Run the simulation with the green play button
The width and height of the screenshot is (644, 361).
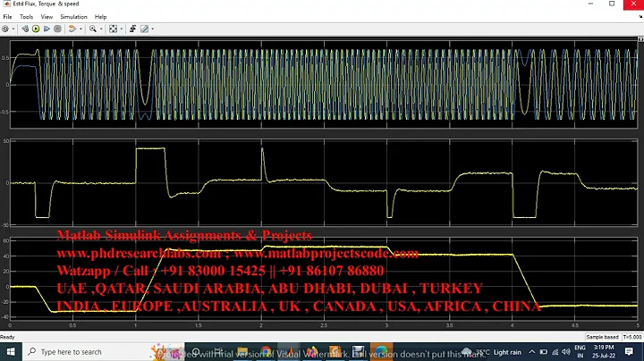(x=36, y=29)
